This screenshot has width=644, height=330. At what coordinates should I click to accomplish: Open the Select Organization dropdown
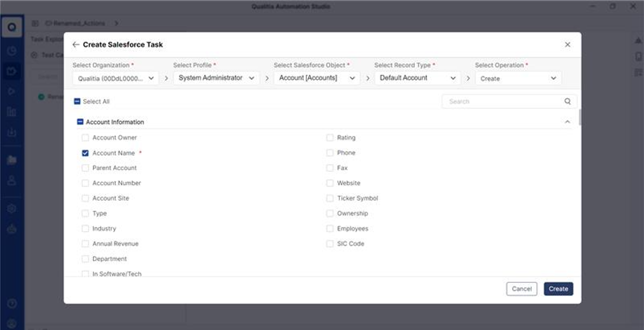[116, 78]
